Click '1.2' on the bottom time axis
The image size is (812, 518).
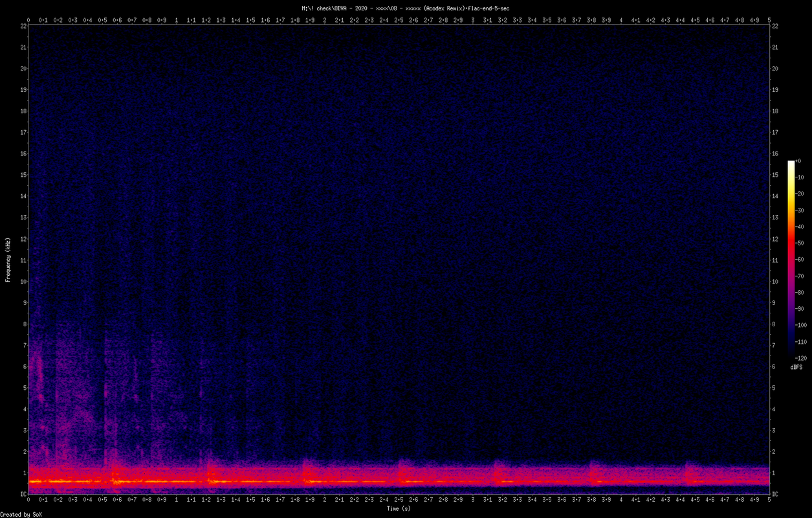(x=206, y=501)
